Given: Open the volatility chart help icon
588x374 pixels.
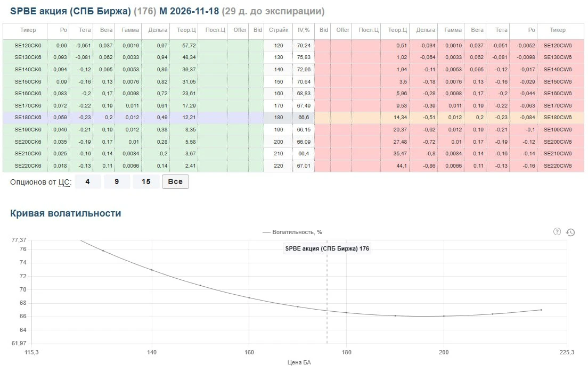Looking at the screenshot, I should pos(557,231).
